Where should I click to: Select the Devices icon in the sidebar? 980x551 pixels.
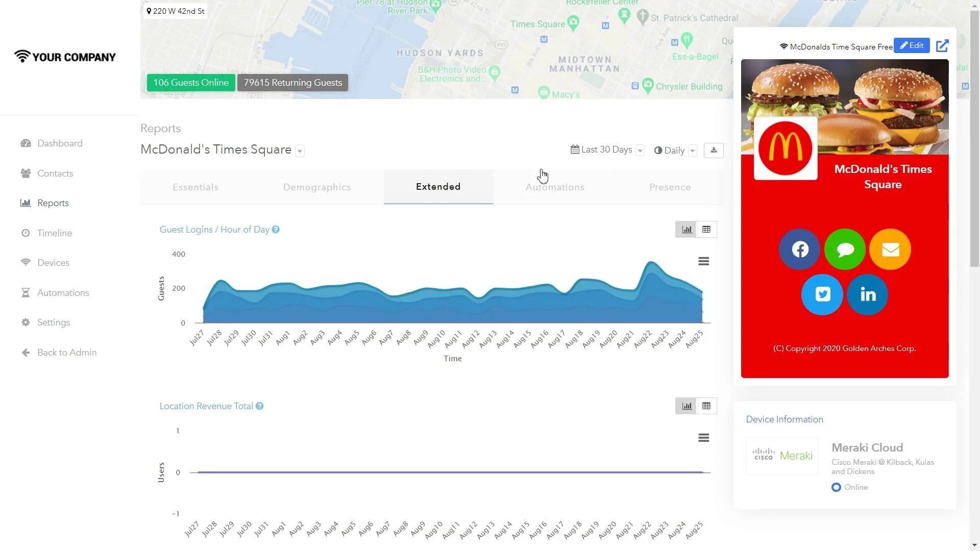click(26, 262)
